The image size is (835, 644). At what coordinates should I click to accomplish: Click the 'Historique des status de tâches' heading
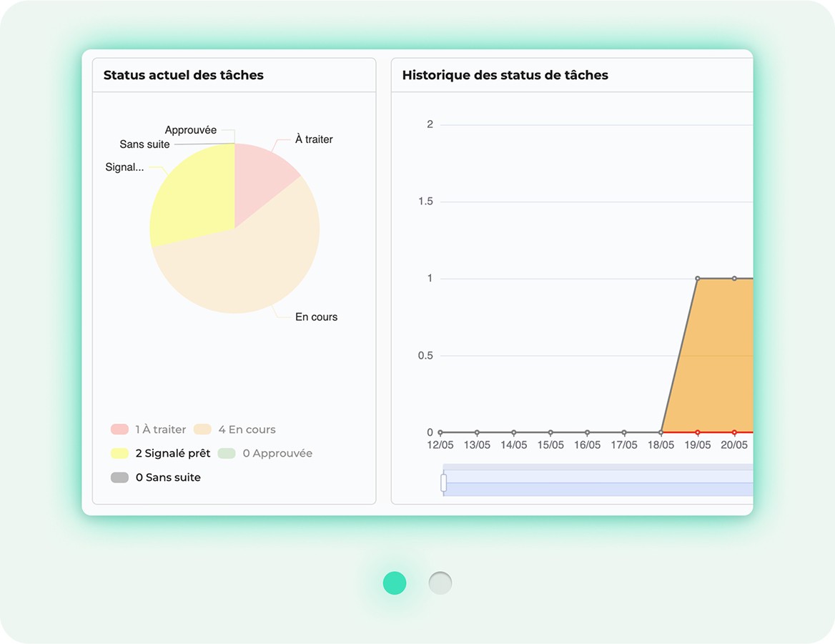point(505,75)
